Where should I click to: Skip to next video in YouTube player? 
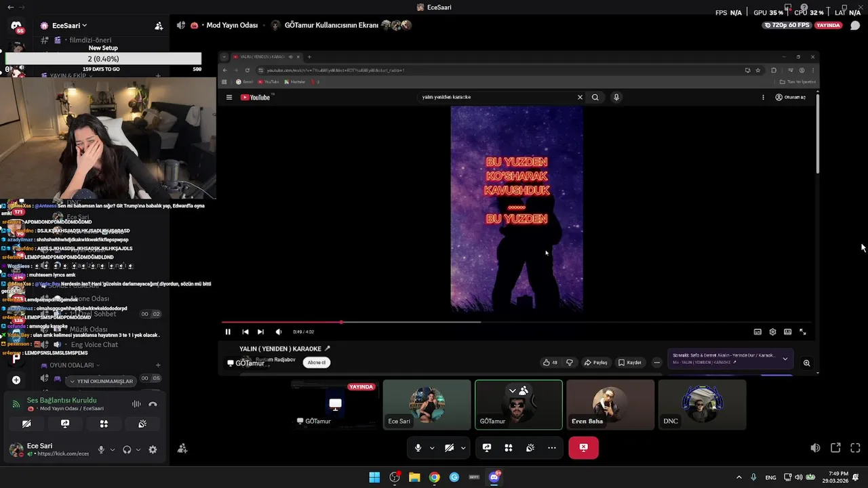tap(260, 331)
